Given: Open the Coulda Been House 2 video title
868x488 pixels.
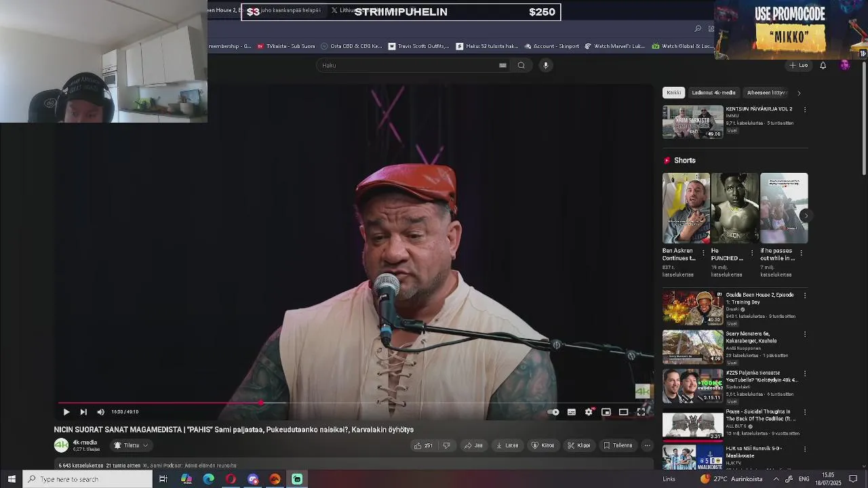Looking at the screenshot, I should (x=759, y=298).
